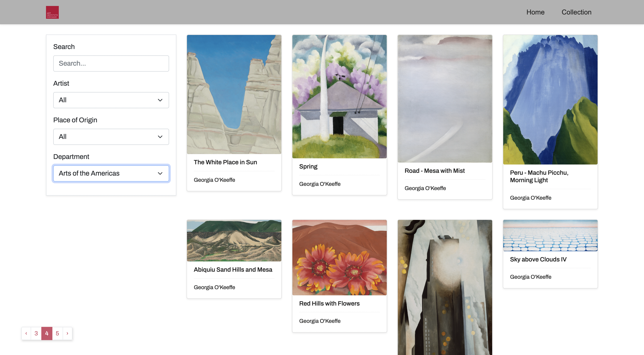Open the Home nav item
The image size is (644, 355).
coord(535,12)
